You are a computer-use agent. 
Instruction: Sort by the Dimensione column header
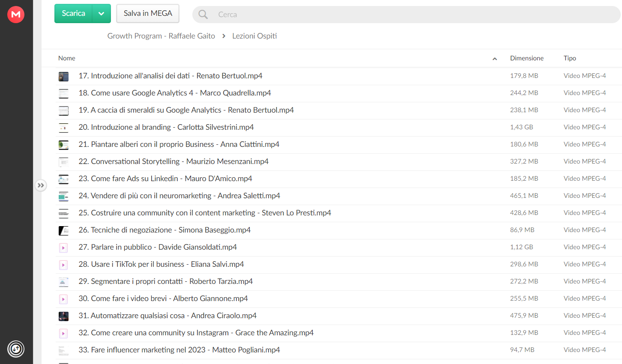click(x=526, y=58)
